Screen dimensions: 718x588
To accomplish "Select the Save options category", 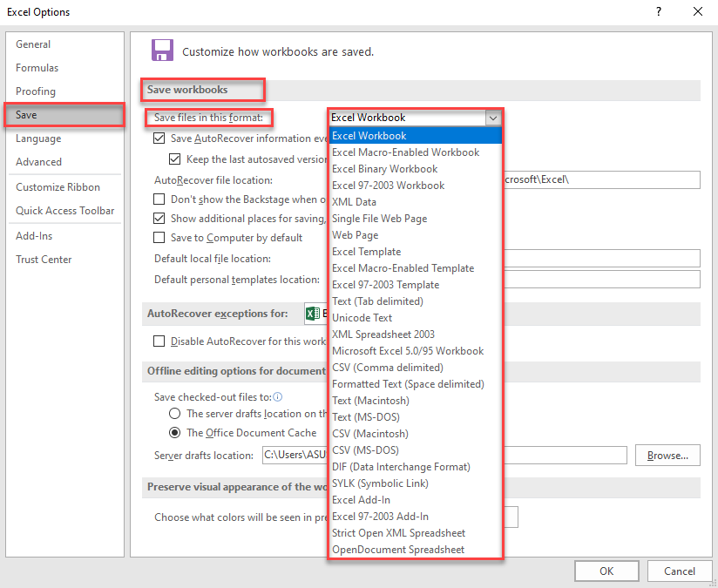I will (x=64, y=114).
